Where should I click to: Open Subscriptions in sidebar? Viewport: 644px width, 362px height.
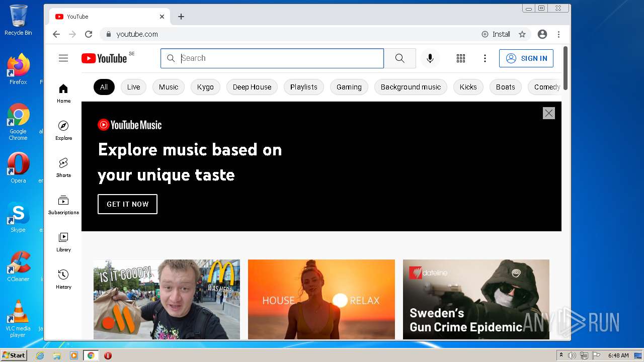click(x=63, y=205)
